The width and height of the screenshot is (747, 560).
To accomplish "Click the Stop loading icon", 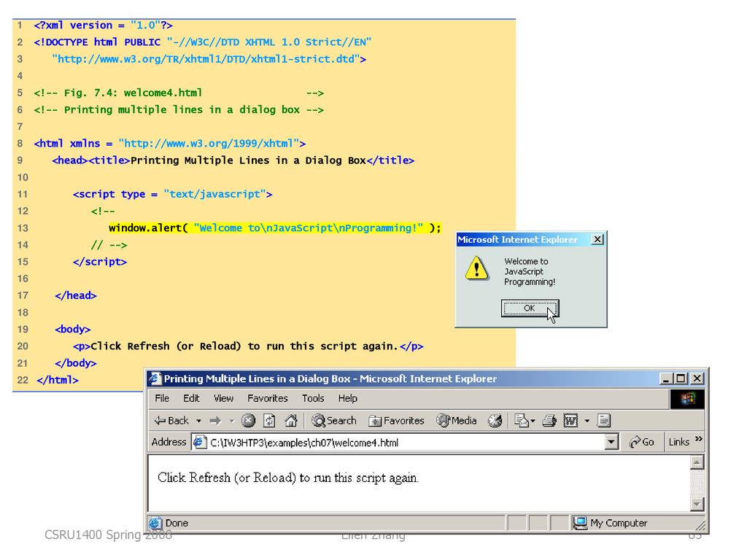I will pos(248,421).
